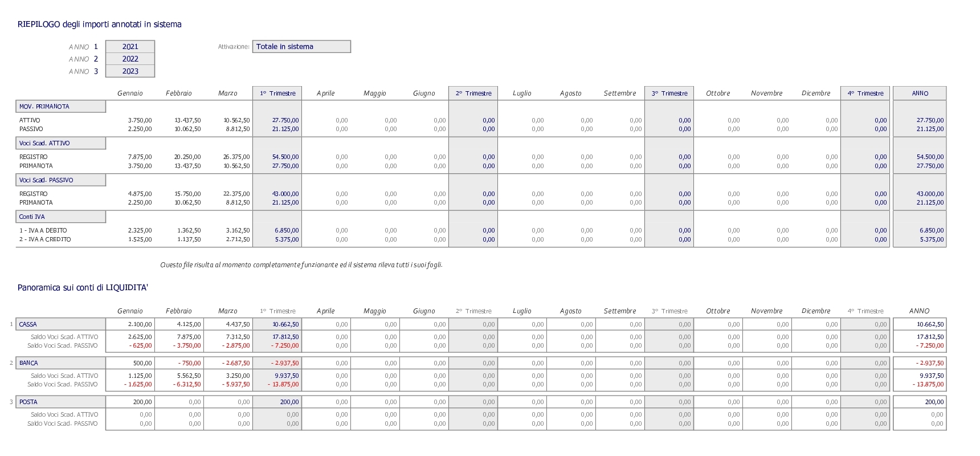Click the CASSA account label
The image size is (980, 456).
(x=61, y=324)
